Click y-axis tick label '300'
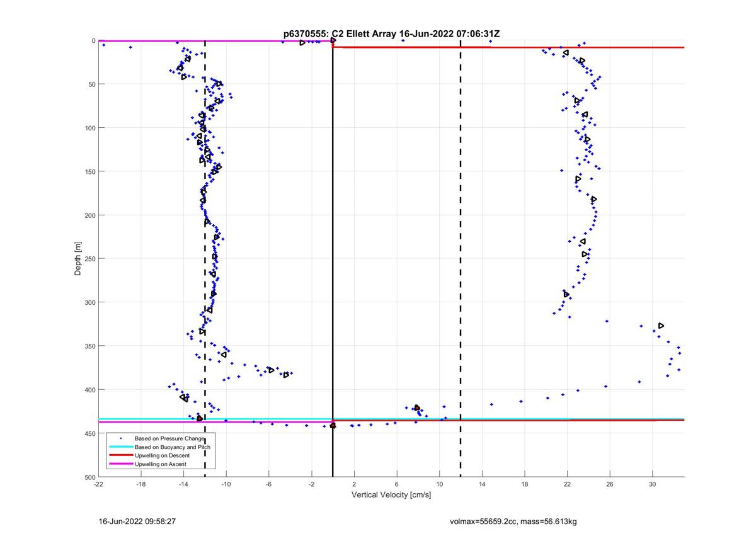 (89, 302)
